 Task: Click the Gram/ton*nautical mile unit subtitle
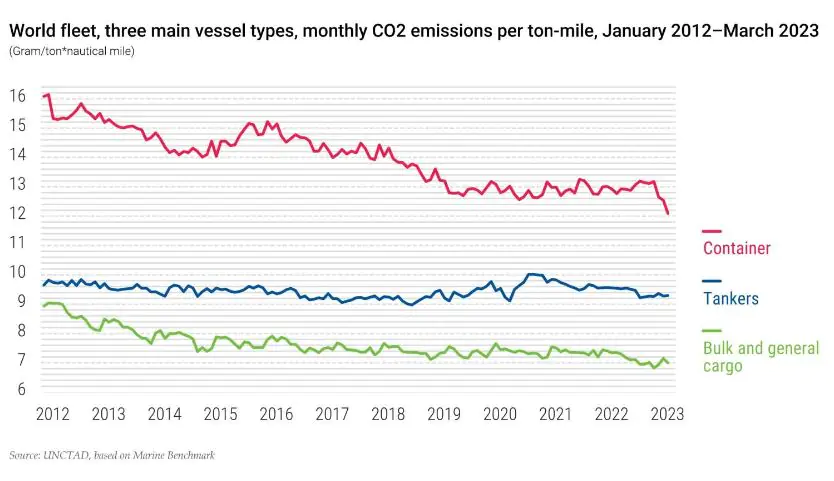coord(73,50)
